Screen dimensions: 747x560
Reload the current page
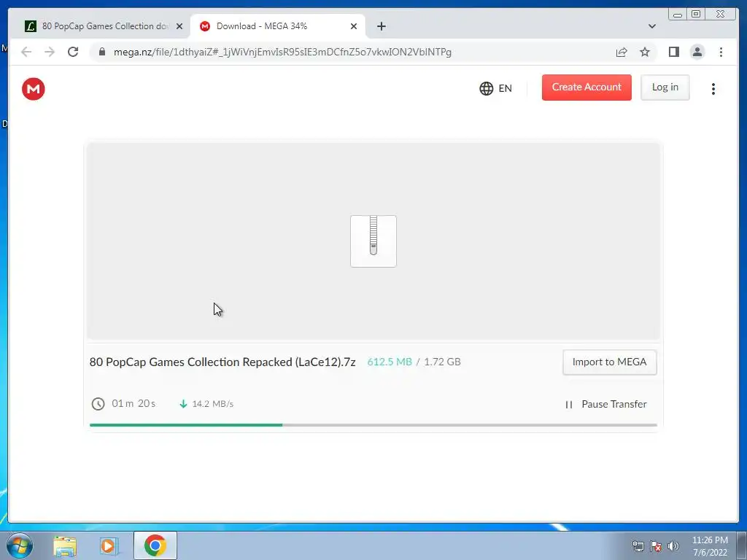click(x=73, y=52)
